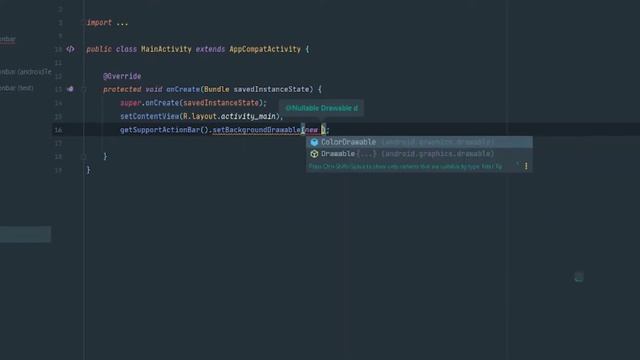Click the MainActivity class name
Image resolution: width=640 pixels, height=360 pixels.
click(166, 49)
